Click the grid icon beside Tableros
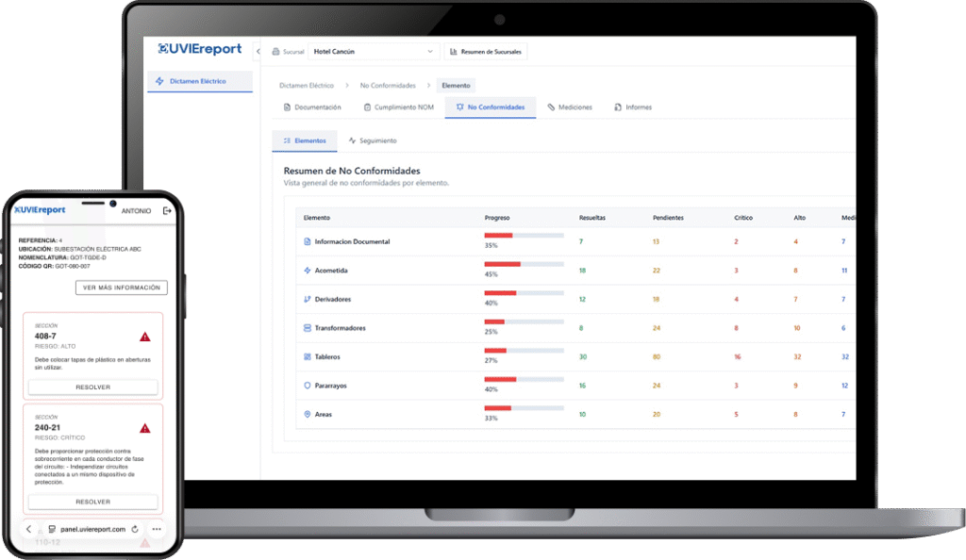The width and height of the screenshot is (966, 560). coord(307,357)
